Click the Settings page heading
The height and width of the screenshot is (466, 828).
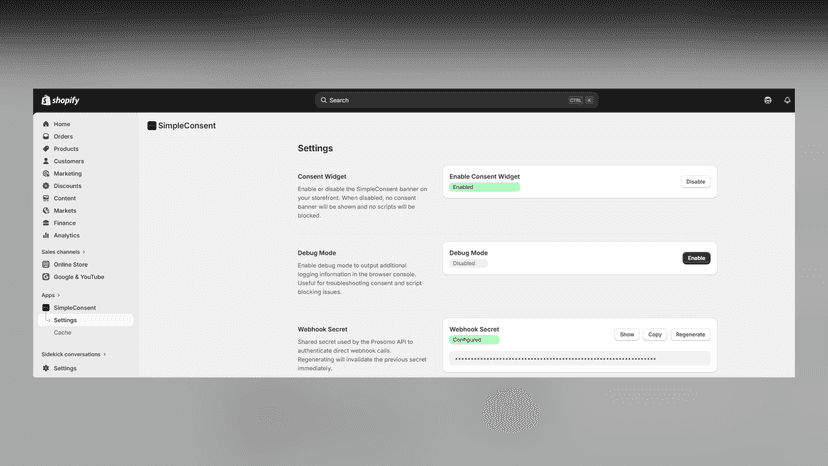(315, 148)
